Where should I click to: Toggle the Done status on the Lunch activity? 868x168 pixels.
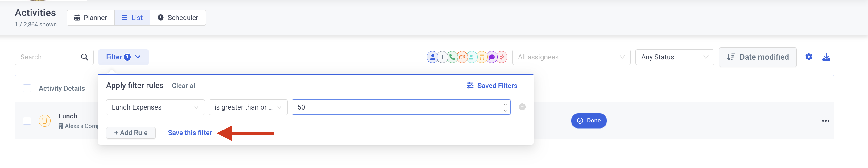pyautogui.click(x=589, y=121)
